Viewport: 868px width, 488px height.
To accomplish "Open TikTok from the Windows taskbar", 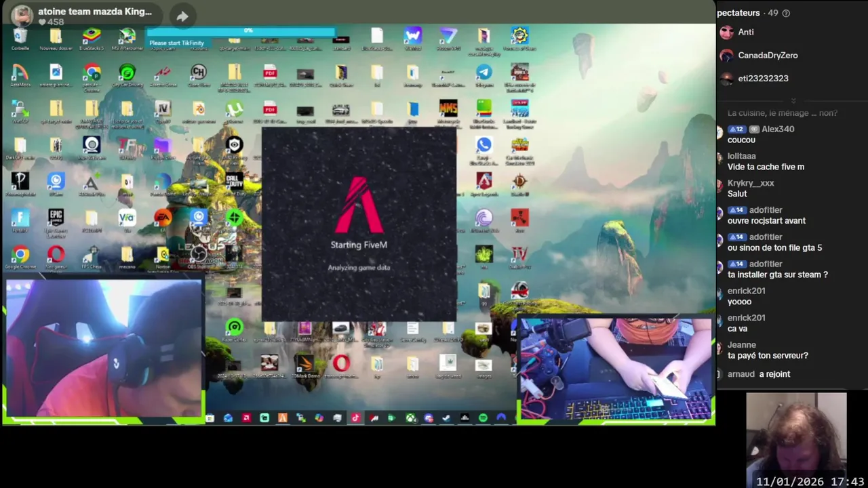I will coord(355,418).
